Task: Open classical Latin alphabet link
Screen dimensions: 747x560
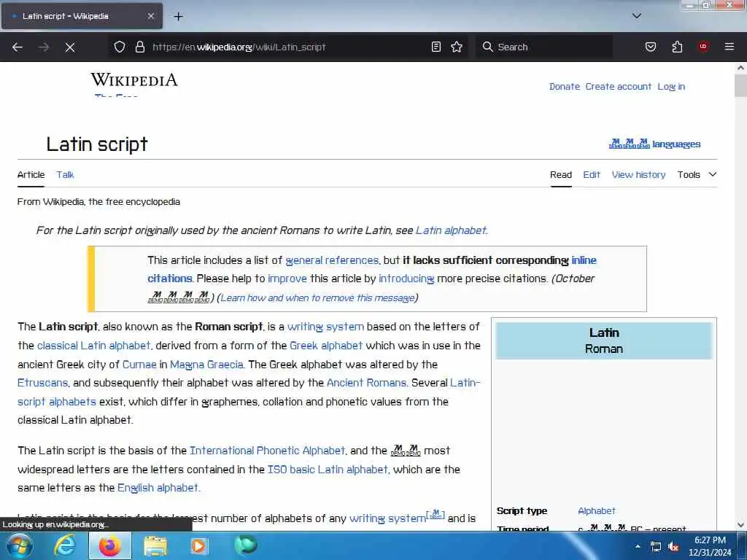Action: (x=94, y=346)
